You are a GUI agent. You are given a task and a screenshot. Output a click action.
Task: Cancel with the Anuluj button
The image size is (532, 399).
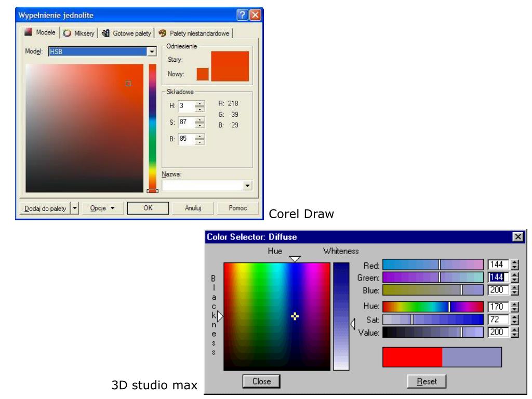(x=193, y=208)
